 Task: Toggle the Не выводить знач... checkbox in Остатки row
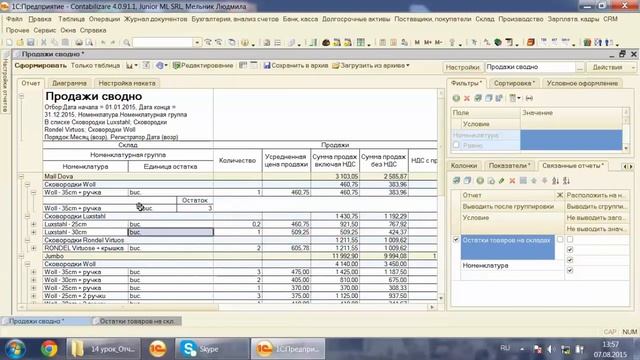(x=570, y=270)
